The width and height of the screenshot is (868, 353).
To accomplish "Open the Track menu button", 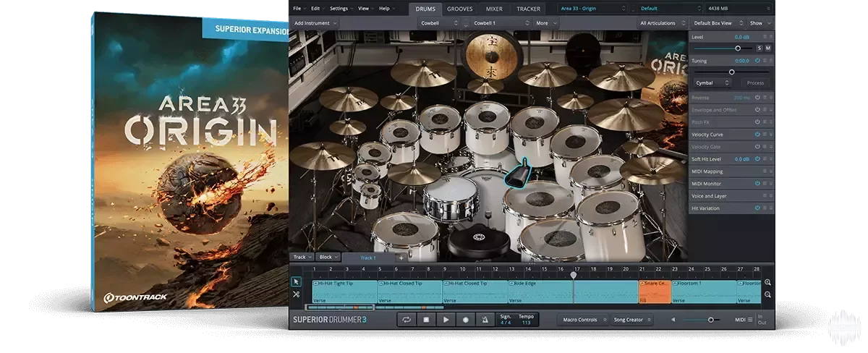I will click(301, 258).
